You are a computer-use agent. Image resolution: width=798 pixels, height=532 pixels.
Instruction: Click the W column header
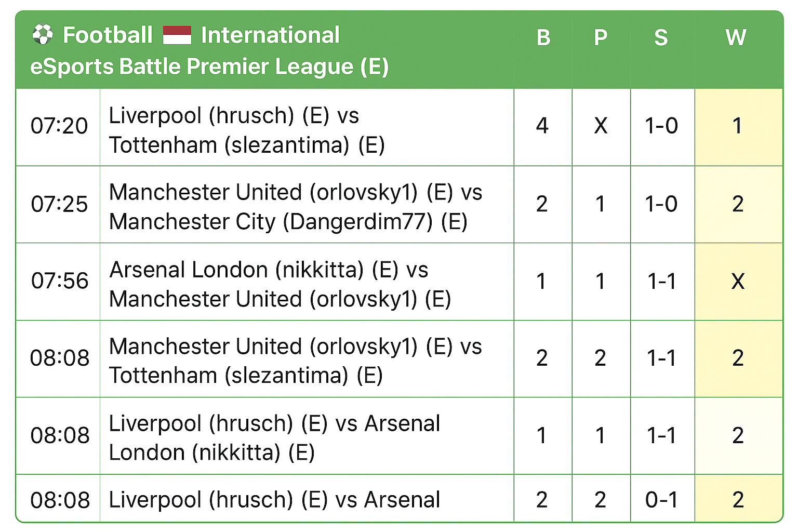click(x=736, y=37)
